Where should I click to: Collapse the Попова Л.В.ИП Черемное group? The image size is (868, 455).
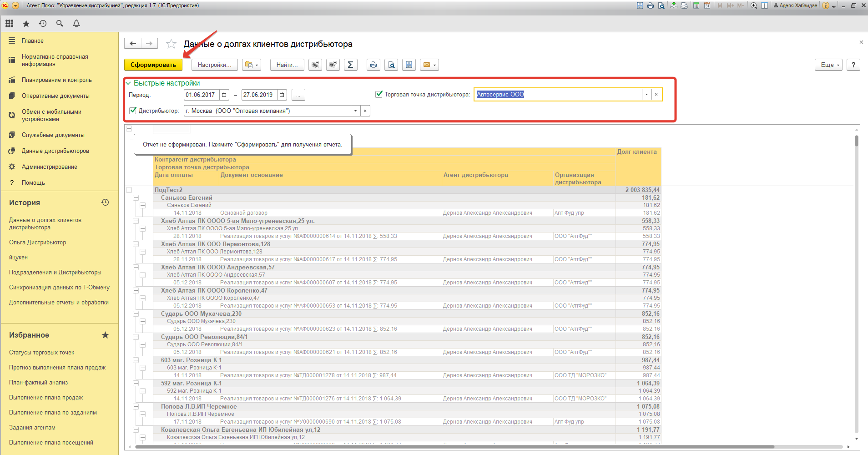pyautogui.click(x=136, y=406)
